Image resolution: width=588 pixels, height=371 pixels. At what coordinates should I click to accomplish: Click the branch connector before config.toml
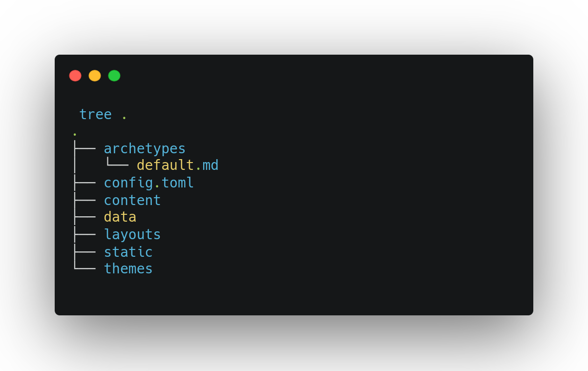click(84, 183)
